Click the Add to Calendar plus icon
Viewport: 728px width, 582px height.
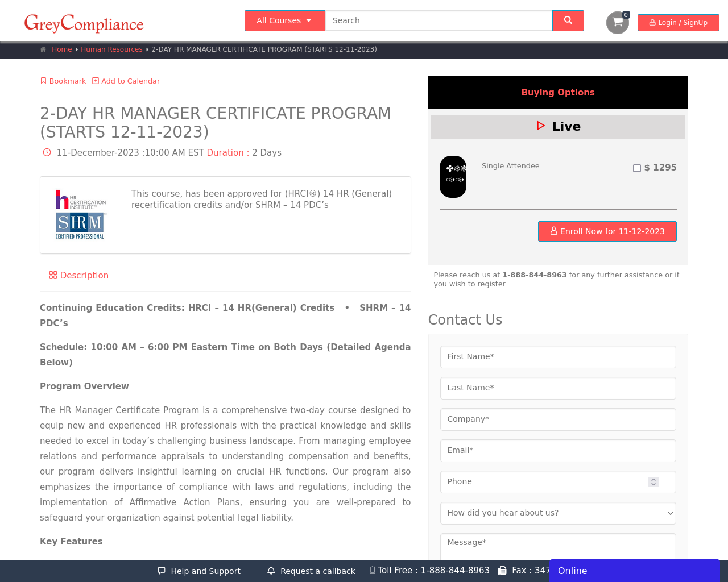96,81
